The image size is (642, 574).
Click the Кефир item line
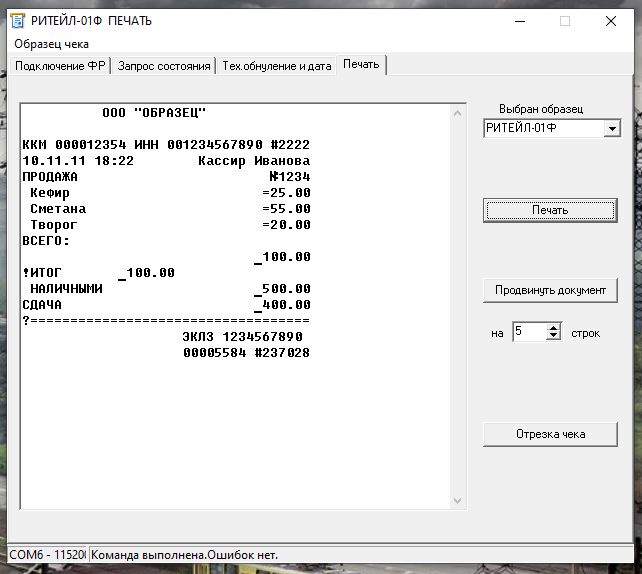coord(170,193)
